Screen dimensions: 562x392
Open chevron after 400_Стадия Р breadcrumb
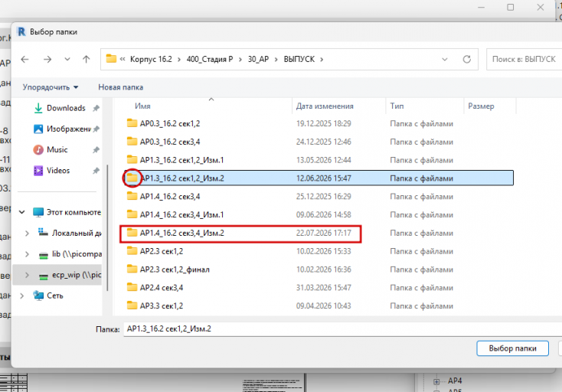240,60
